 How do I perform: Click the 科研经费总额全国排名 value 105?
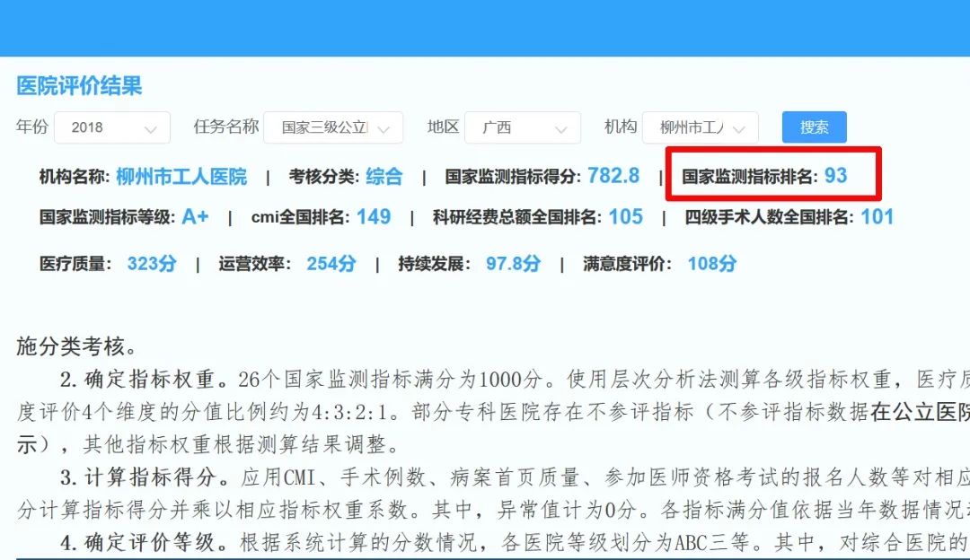click(x=625, y=217)
